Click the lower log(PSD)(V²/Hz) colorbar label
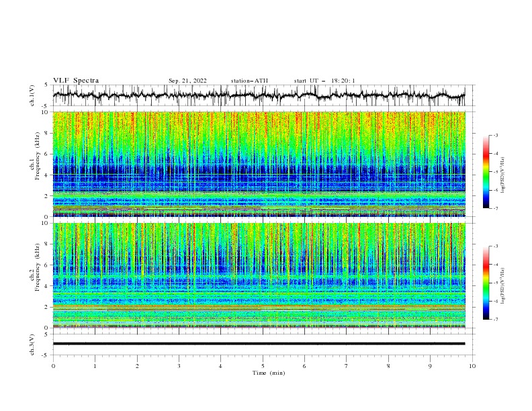The width and height of the screenshot is (532, 411). pos(502,285)
